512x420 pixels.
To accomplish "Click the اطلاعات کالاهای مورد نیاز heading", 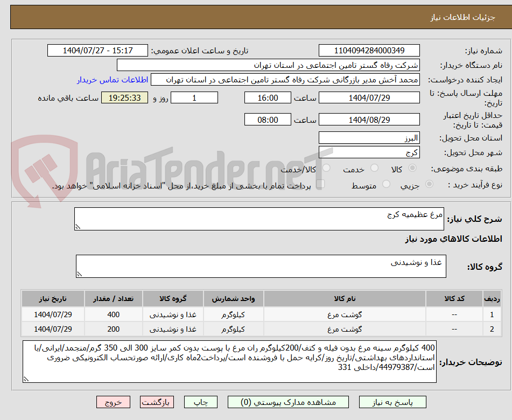I will click(453, 239).
